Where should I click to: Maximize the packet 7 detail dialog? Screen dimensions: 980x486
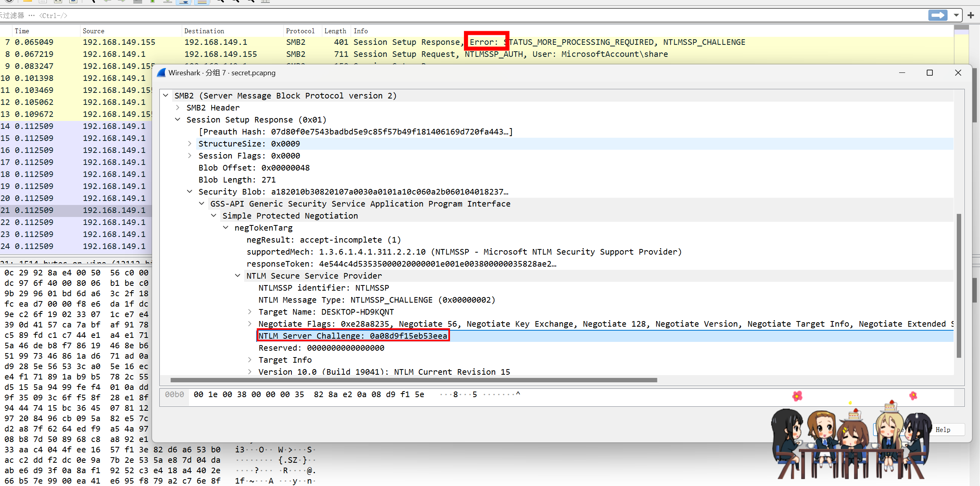930,73
